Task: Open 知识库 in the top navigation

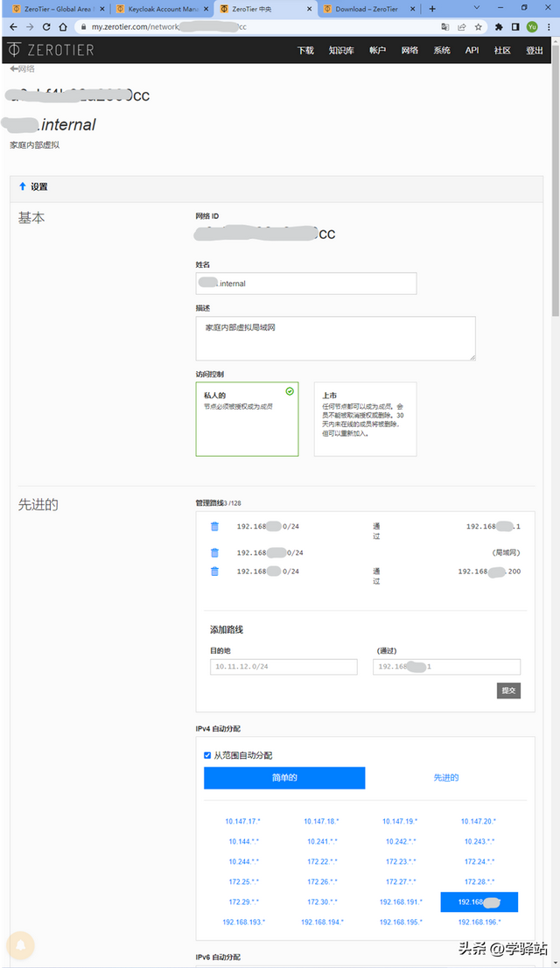Action: tap(341, 51)
